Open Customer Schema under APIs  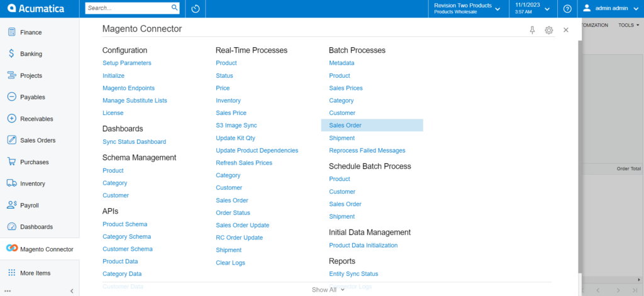[127, 249]
